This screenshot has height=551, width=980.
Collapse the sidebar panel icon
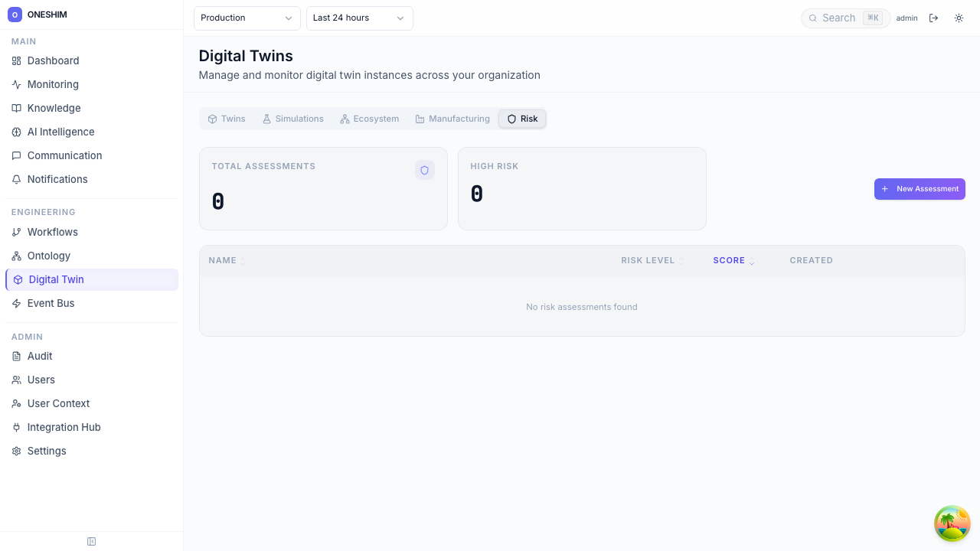pyautogui.click(x=92, y=542)
